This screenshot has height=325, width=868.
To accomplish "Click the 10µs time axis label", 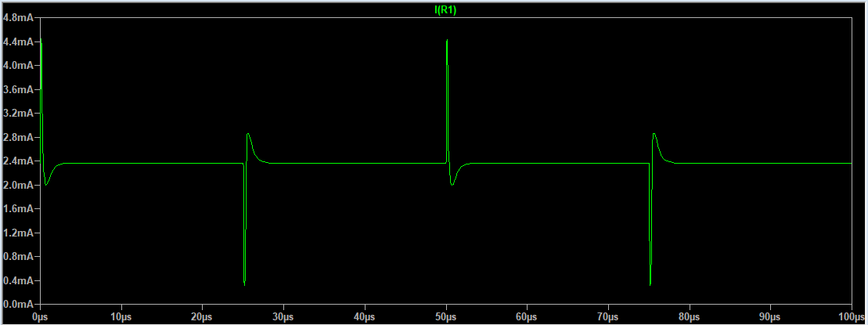I will tap(121, 317).
